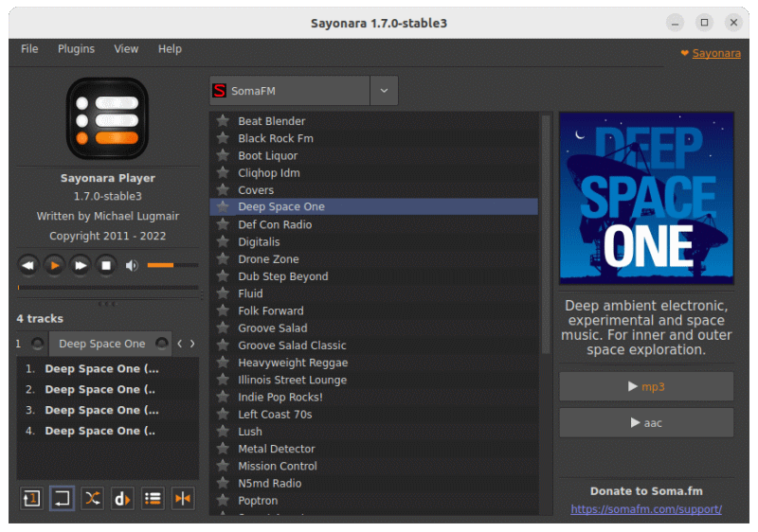Open the Plugins menu
Screen dimensions: 758x532
76,49
